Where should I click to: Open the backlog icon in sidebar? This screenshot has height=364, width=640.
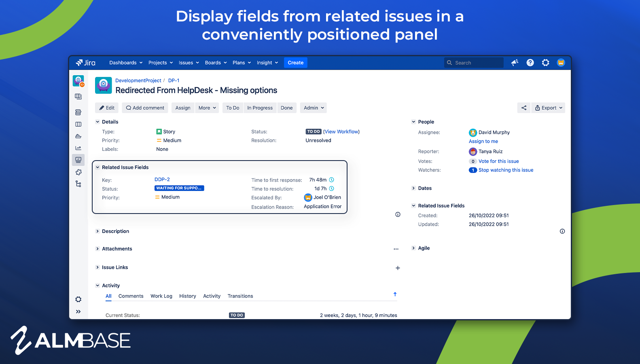(x=78, y=112)
